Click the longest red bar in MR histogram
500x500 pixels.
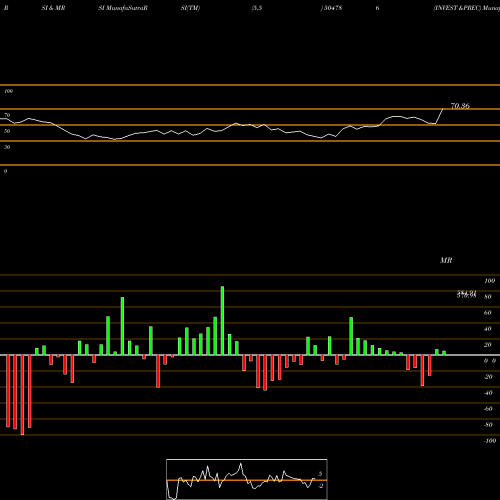[22, 395]
